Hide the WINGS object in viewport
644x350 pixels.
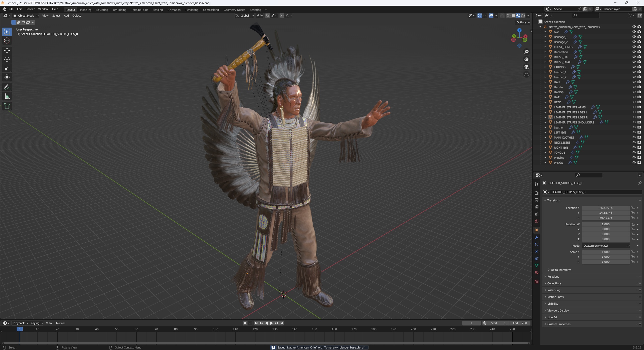point(634,162)
